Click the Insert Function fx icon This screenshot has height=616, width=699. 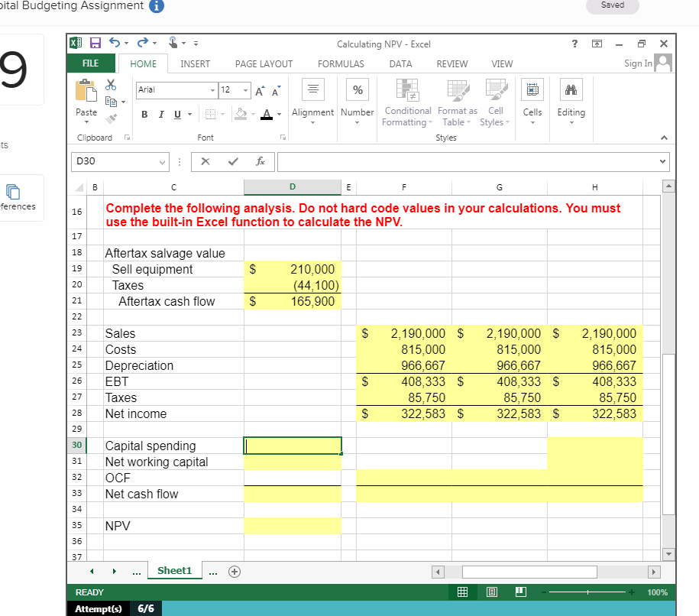tap(259, 161)
